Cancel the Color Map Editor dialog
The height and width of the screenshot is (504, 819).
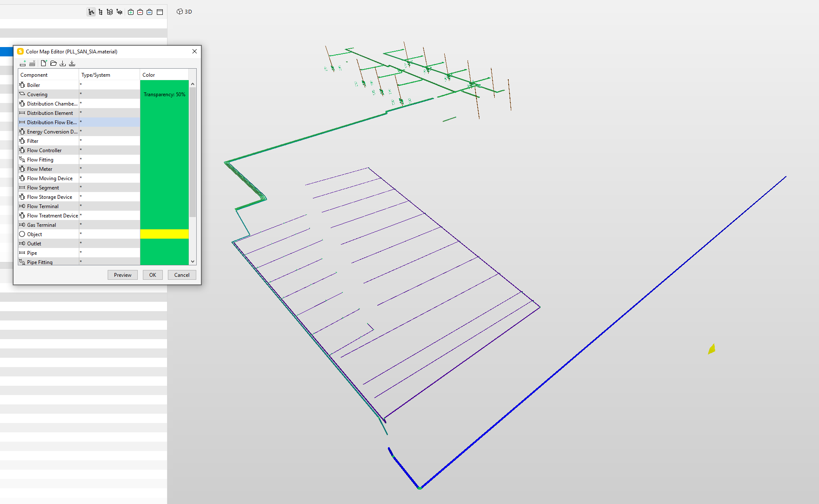click(182, 275)
